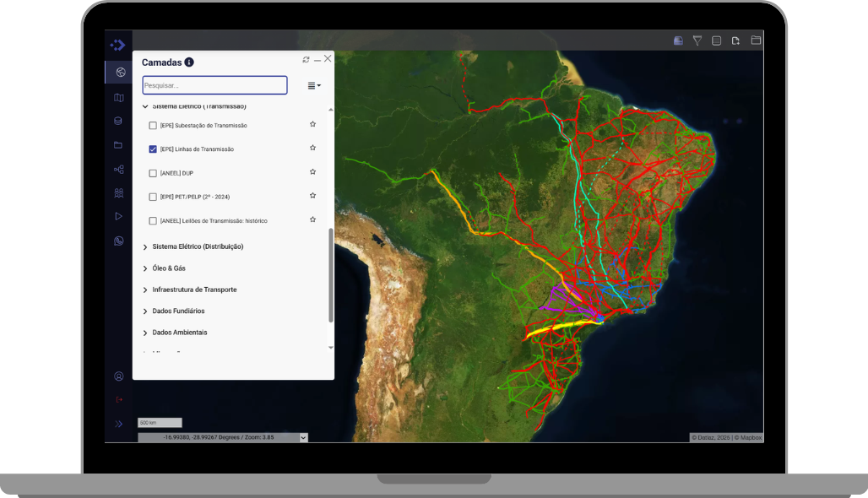
Task: Click the scroll up arrow in layer list
Action: [x=330, y=110]
